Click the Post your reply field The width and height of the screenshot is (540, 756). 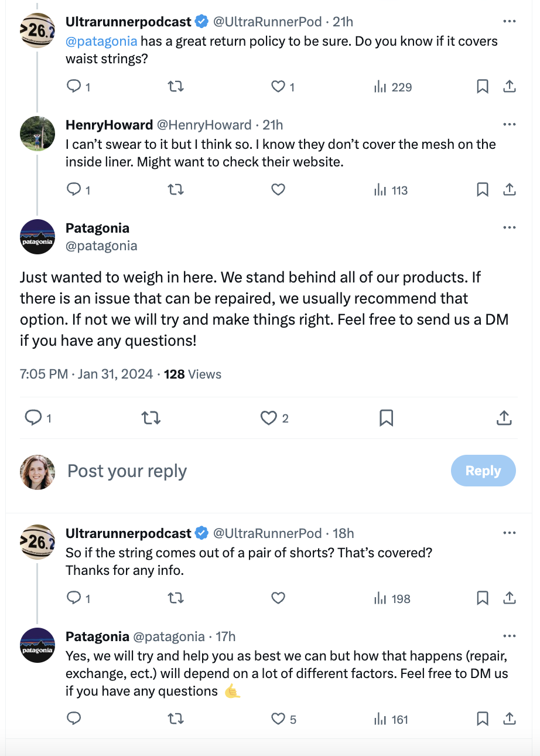tap(255, 471)
